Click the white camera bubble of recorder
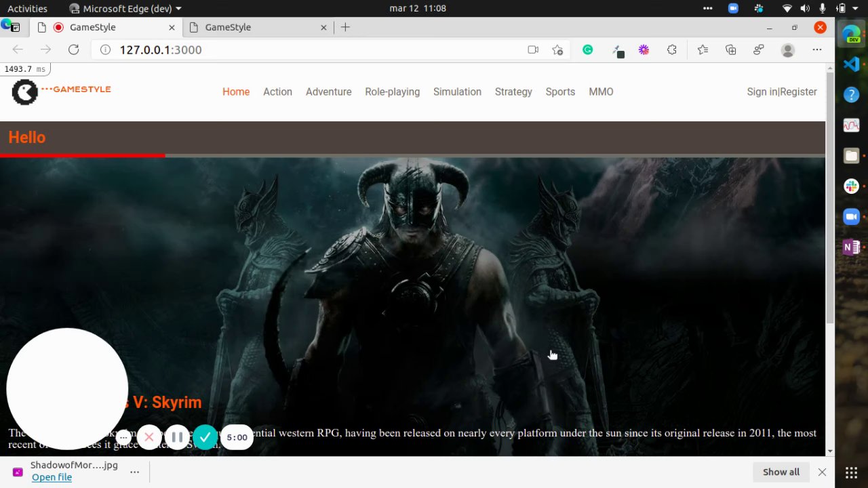Viewport: 868px width, 488px height. 67,389
